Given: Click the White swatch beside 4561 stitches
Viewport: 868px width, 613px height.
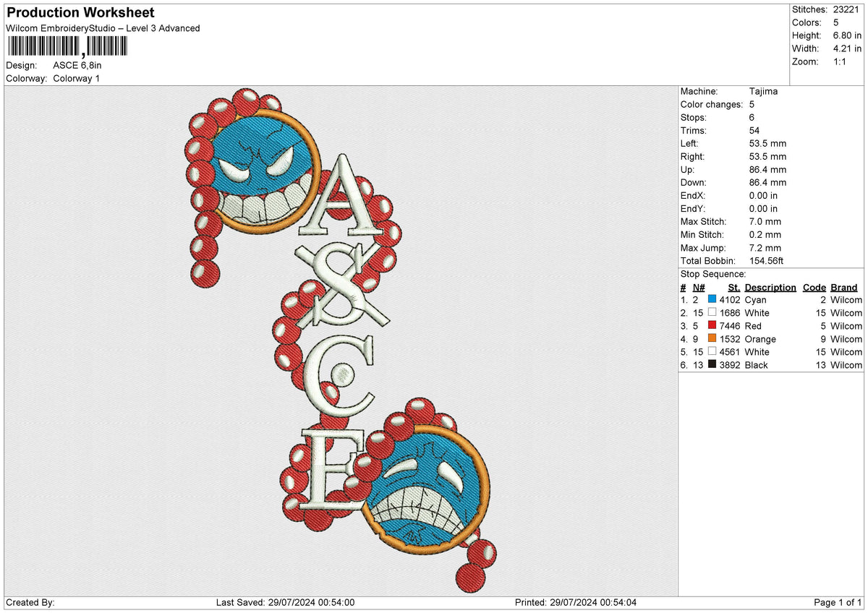Looking at the screenshot, I should tap(712, 352).
